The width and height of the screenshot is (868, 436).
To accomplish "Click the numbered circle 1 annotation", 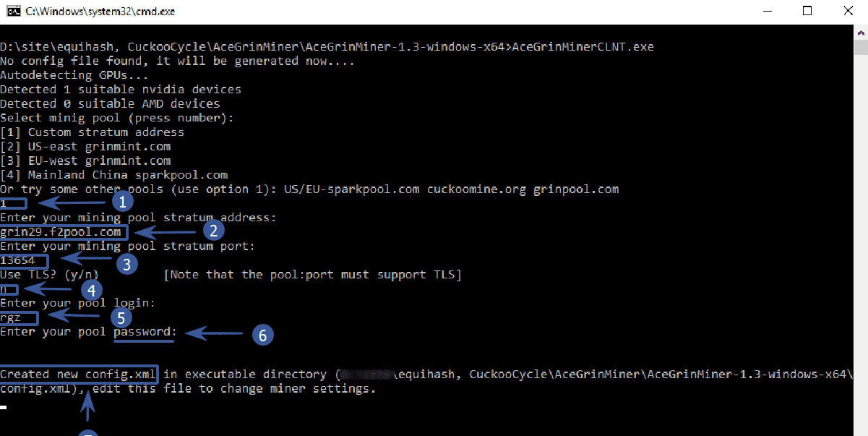I will coord(124,201).
